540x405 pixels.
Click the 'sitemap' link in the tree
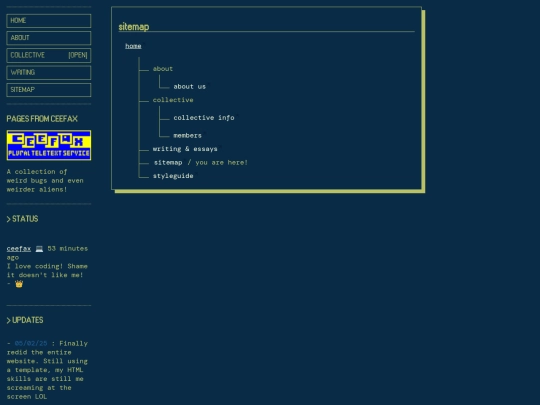[168, 163]
